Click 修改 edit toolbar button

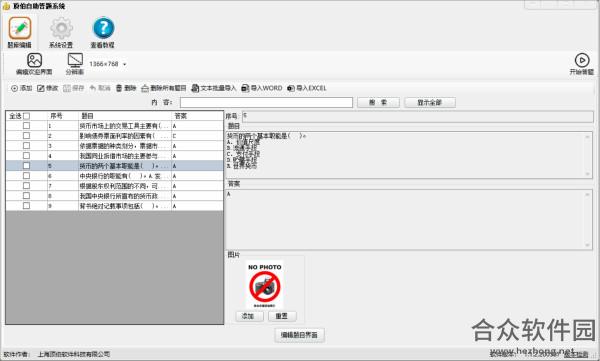point(47,88)
